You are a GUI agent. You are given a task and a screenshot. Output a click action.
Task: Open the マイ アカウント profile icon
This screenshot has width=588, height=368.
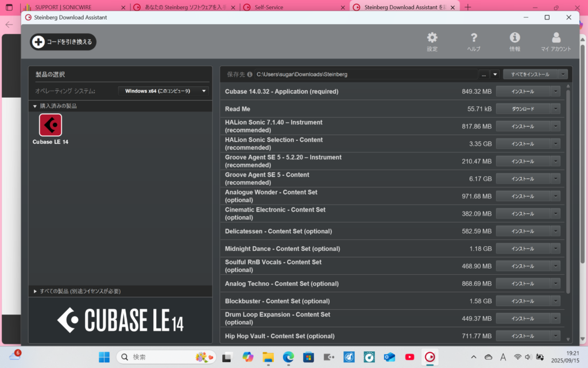pos(555,38)
